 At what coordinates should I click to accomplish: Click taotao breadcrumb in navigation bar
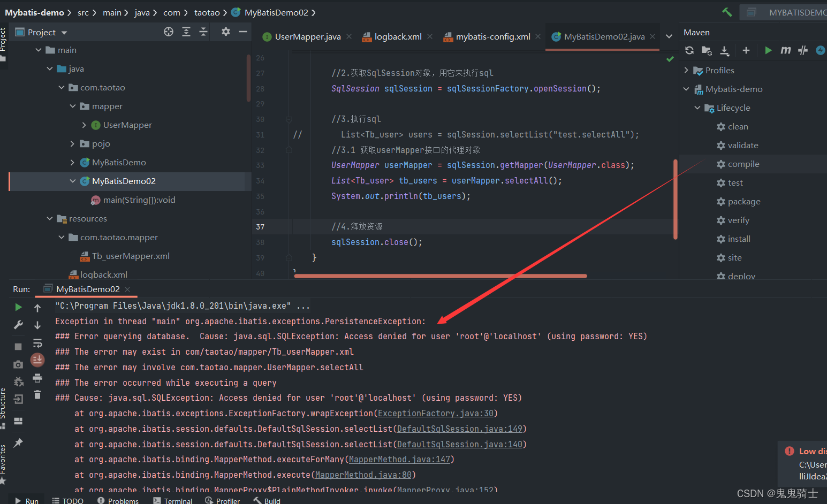coord(207,12)
